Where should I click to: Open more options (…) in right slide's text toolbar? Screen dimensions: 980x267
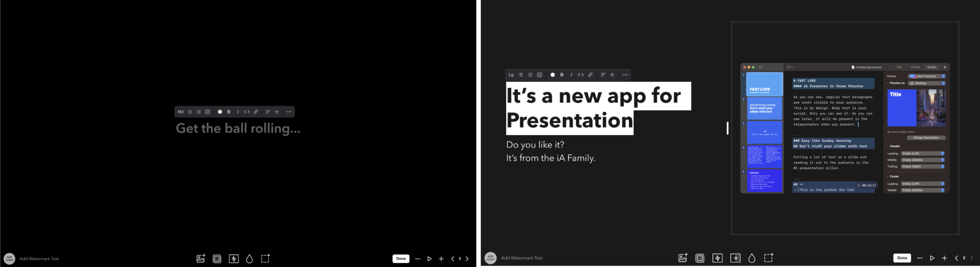pyautogui.click(x=625, y=75)
